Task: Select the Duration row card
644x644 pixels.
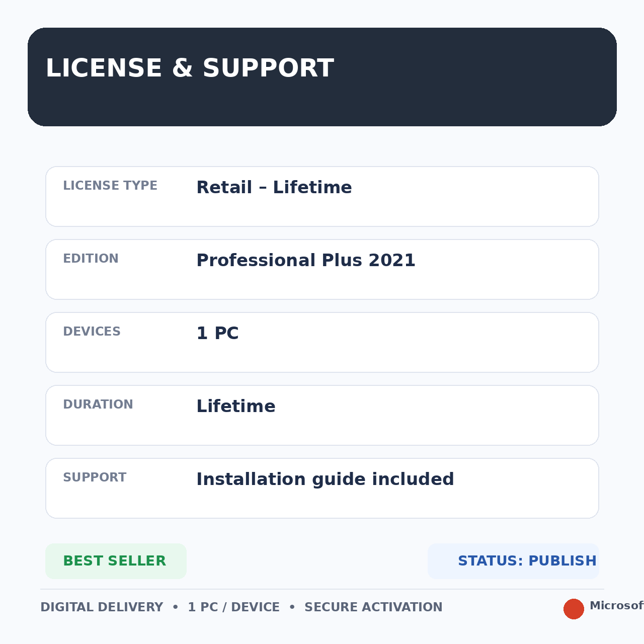Action: (x=322, y=415)
